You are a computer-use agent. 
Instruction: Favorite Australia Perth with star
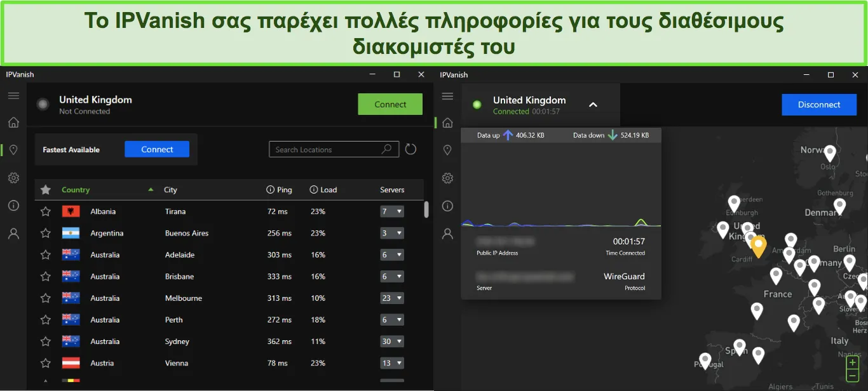pos(45,320)
